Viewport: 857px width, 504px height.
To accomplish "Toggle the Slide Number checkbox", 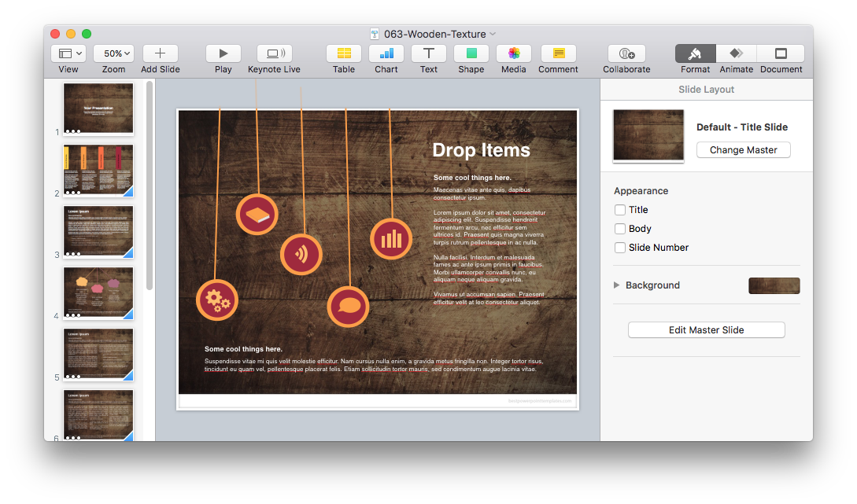I will [620, 248].
